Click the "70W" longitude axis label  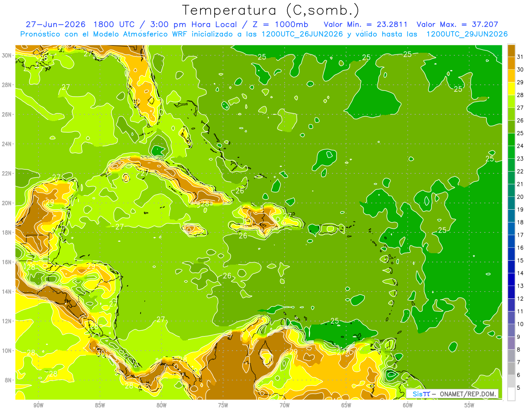click(x=285, y=405)
